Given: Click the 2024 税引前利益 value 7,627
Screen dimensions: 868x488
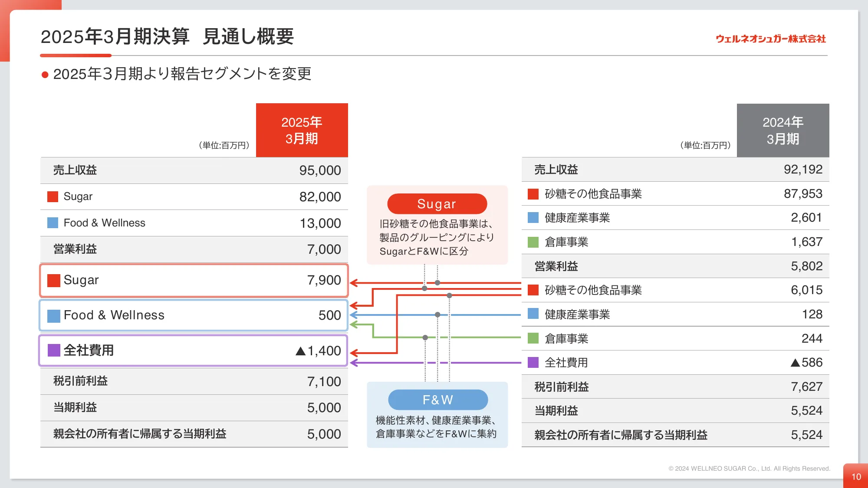Looking at the screenshot, I should coord(806,387).
